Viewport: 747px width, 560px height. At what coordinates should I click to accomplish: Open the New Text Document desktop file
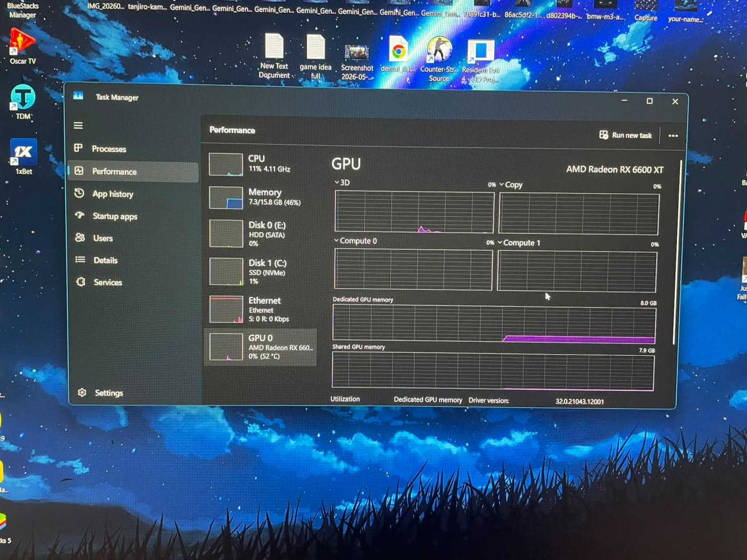click(274, 56)
